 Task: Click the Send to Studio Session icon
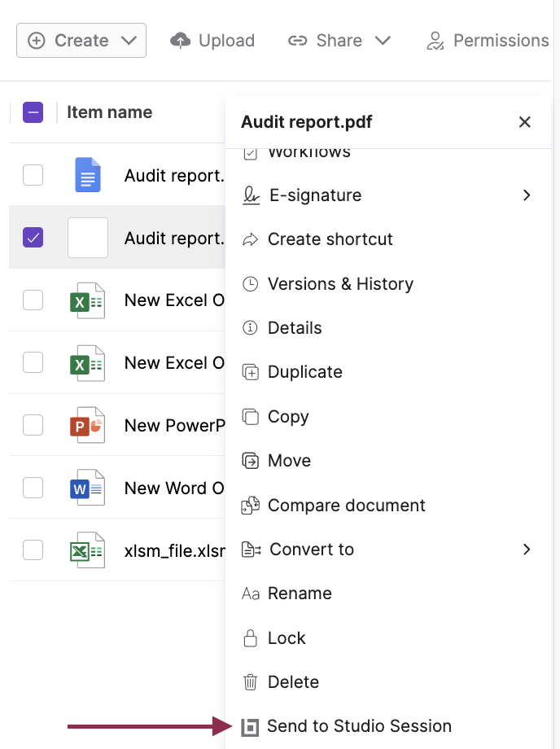pos(250,728)
